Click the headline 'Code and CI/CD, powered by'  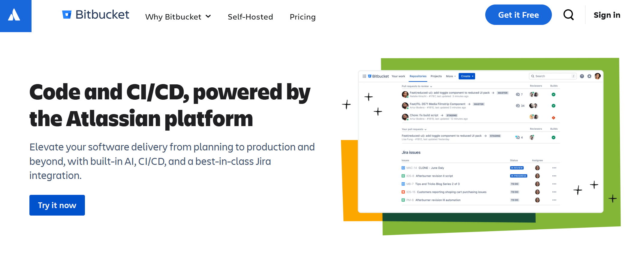point(170,92)
